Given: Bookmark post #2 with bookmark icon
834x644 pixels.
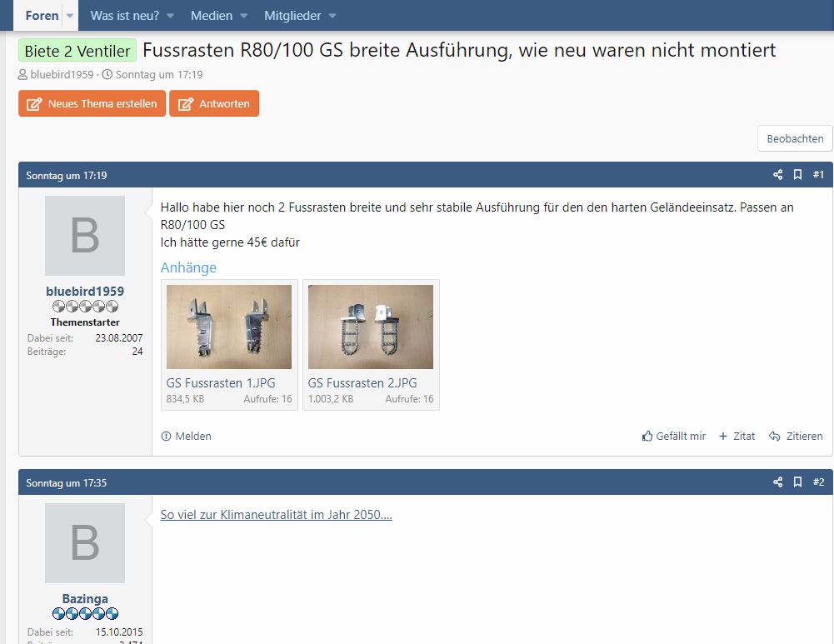Looking at the screenshot, I should [798, 482].
